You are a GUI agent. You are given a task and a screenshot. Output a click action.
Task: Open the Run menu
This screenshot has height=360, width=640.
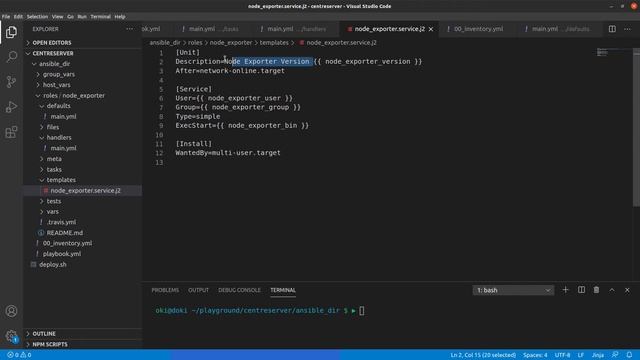pos(82,17)
